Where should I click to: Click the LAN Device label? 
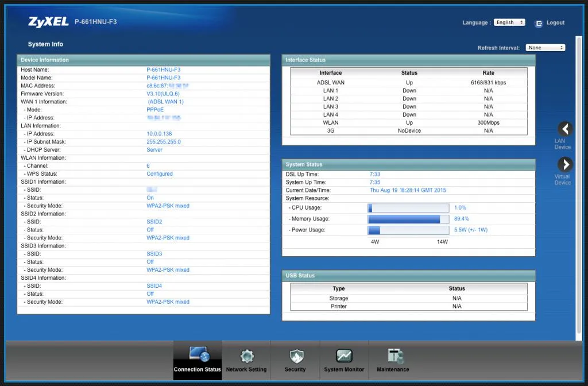[x=563, y=144]
